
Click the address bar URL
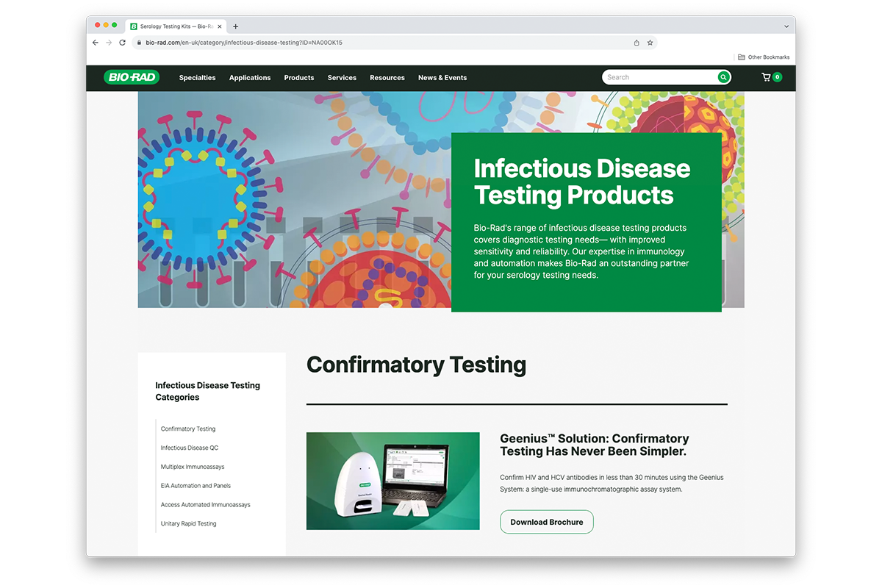(244, 43)
